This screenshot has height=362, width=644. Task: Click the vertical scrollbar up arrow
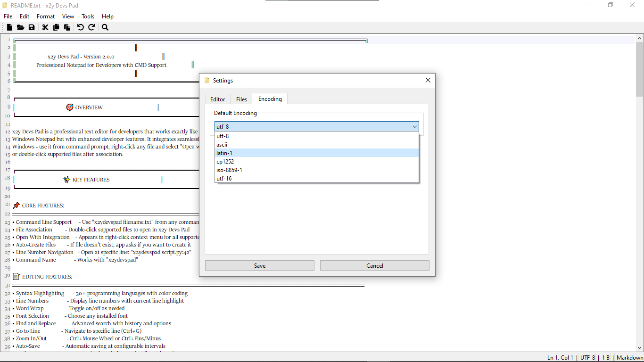[x=640, y=38]
